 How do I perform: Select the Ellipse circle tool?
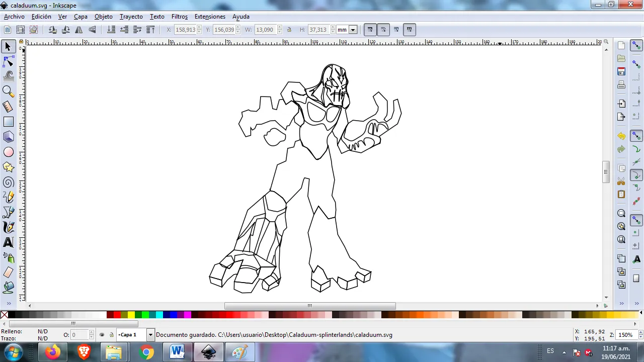click(8, 152)
